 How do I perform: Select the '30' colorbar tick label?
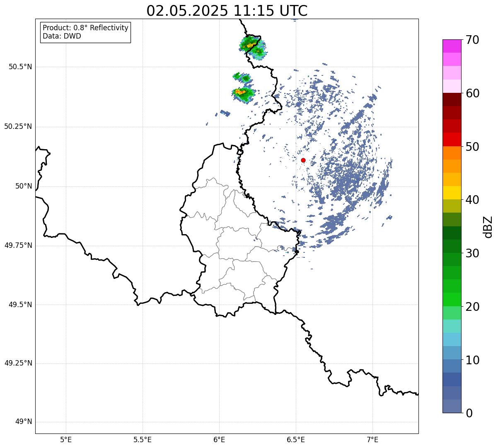472,253
